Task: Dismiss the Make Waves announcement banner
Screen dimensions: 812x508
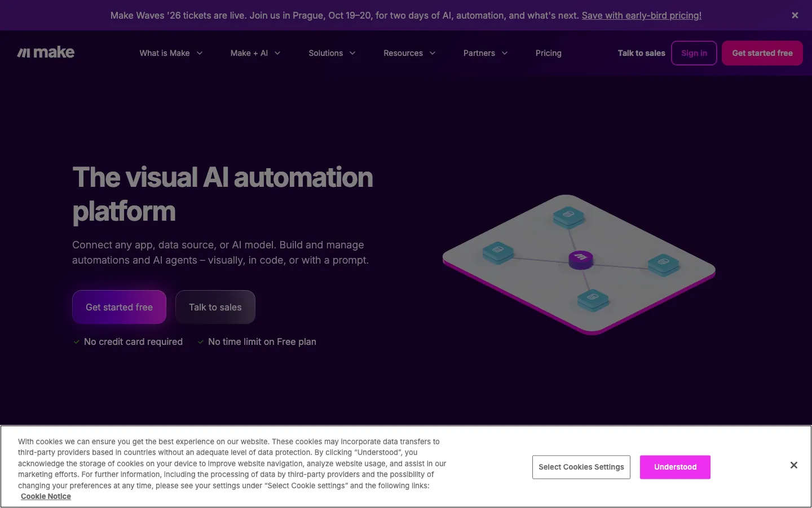Action: 795,15
